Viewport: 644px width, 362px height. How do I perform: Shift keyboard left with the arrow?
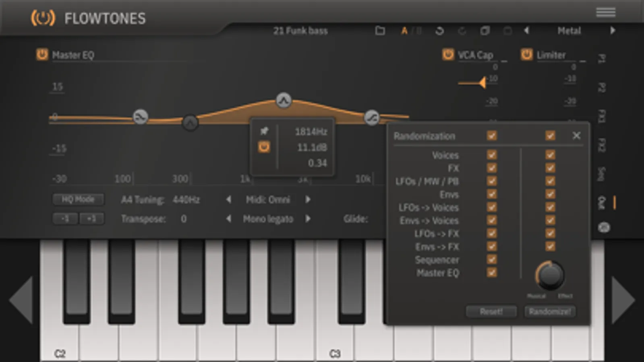21,300
